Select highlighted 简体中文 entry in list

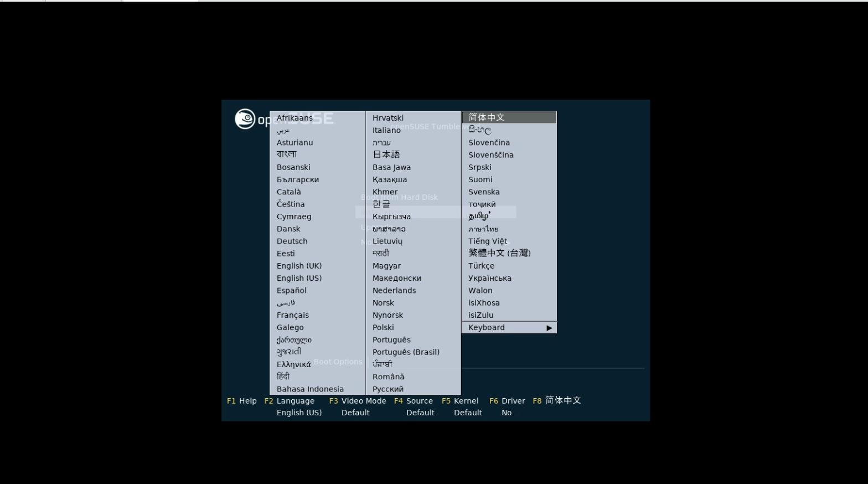point(509,117)
